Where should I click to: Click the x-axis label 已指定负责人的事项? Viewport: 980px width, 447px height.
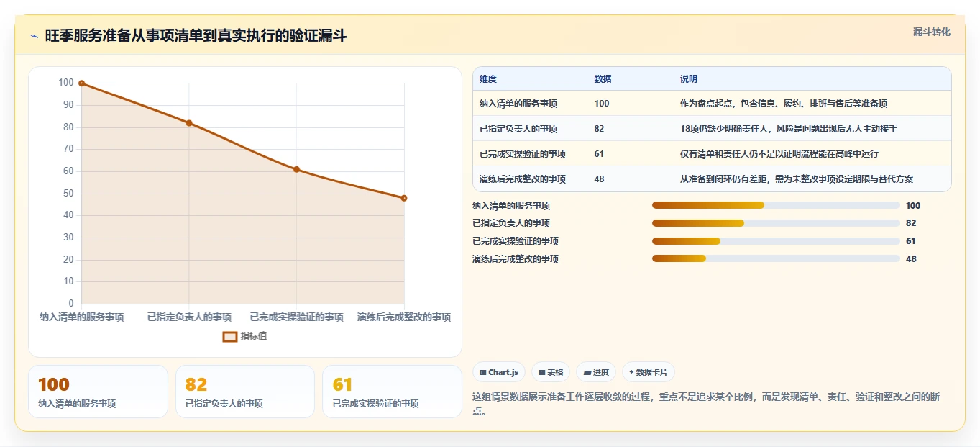189,317
